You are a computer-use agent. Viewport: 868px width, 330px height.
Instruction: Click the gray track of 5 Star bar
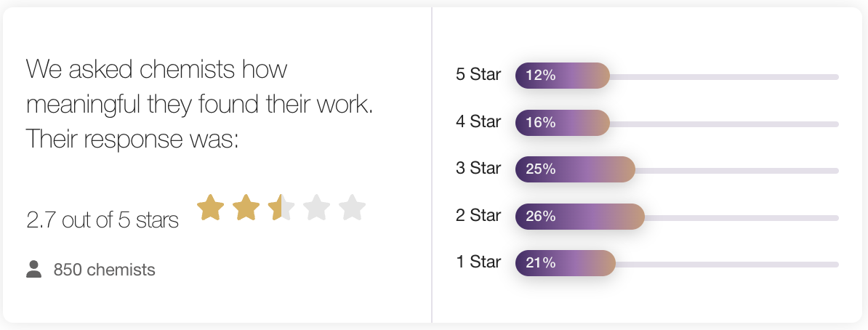(724, 77)
